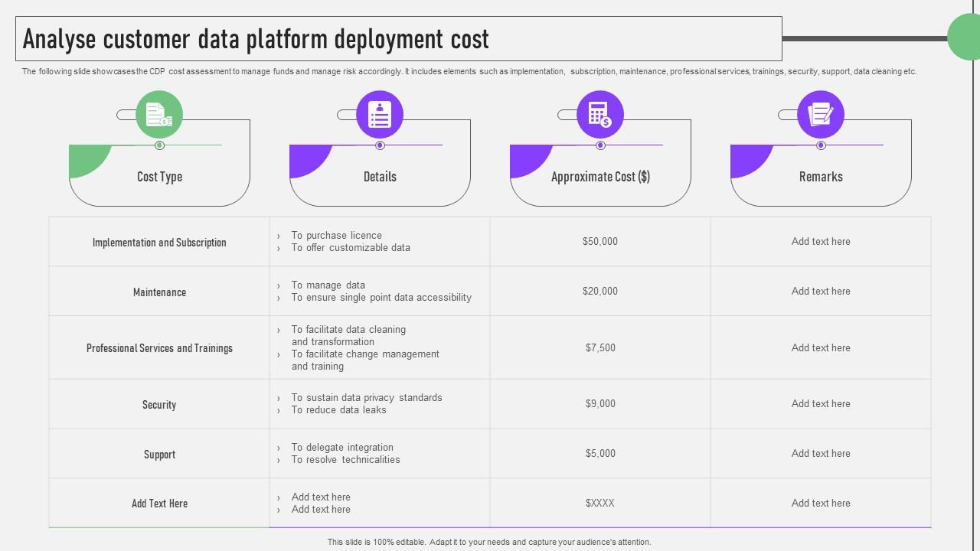Click the Implementation and Subscription row label
The height and width of the screenshot is (551, 980).
tap(159, 243)
